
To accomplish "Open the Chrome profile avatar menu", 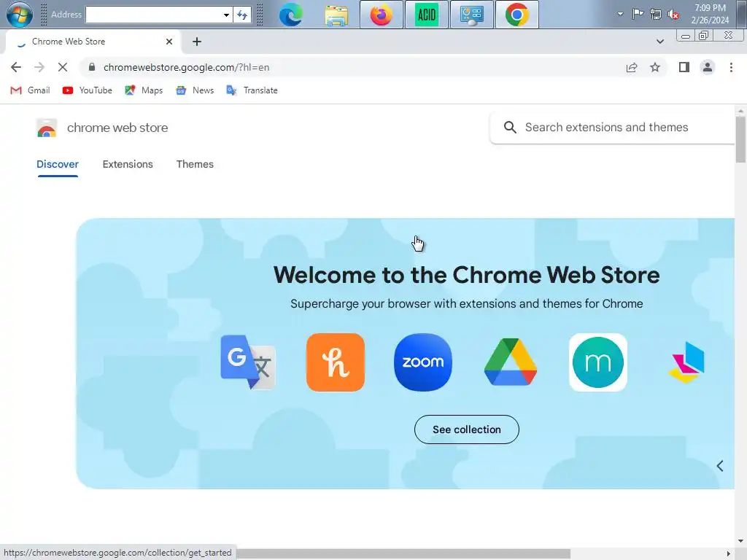I will click(x=708, y=67).
